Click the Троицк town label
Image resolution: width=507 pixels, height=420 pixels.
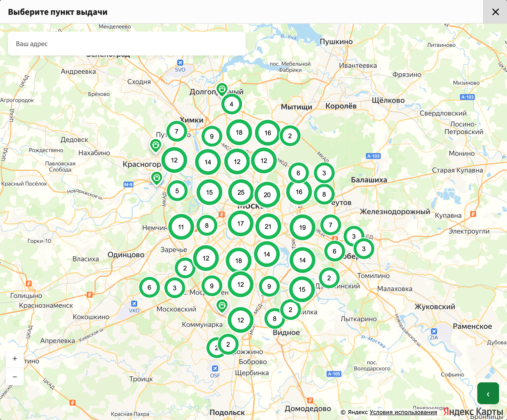click(141, 379)
